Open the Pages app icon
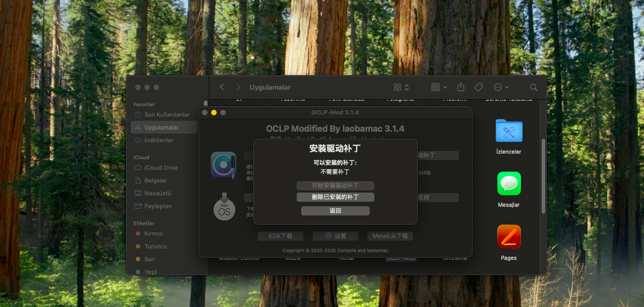This screenshot has width=644, height=307. click(x=509, y=237)
